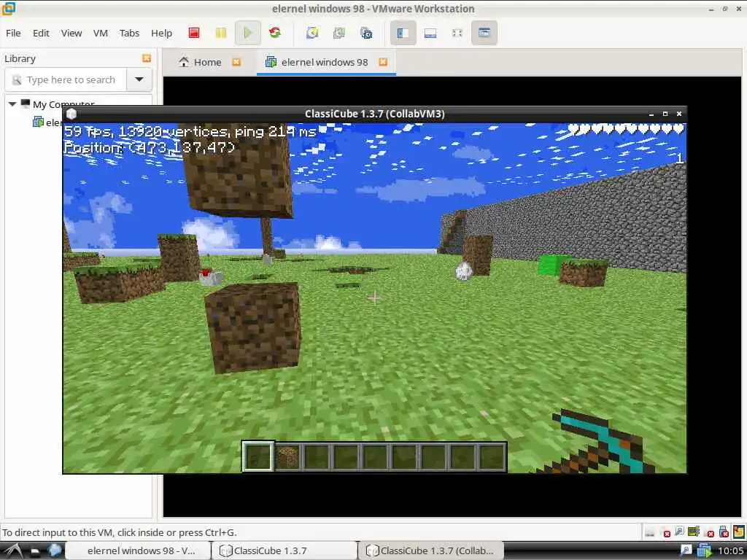
Task: Open the web browser globe icon in taskbar
Action: pos(54,551)
